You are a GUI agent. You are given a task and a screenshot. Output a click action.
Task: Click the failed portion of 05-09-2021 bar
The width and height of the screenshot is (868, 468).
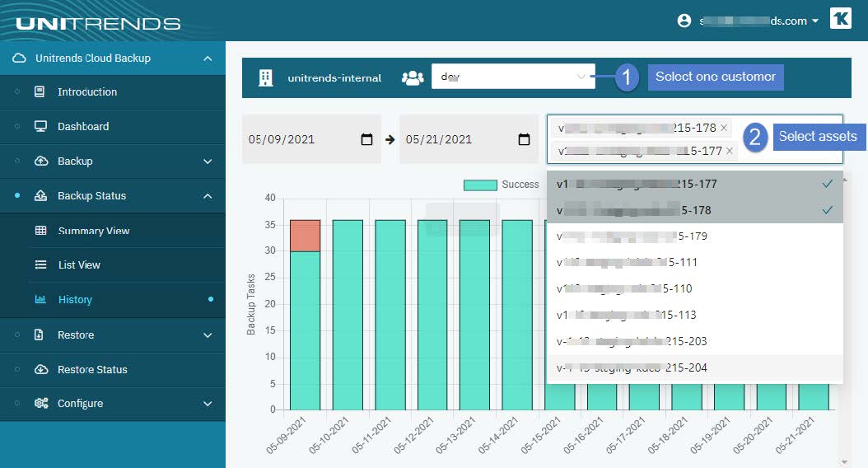coord(305,236)
